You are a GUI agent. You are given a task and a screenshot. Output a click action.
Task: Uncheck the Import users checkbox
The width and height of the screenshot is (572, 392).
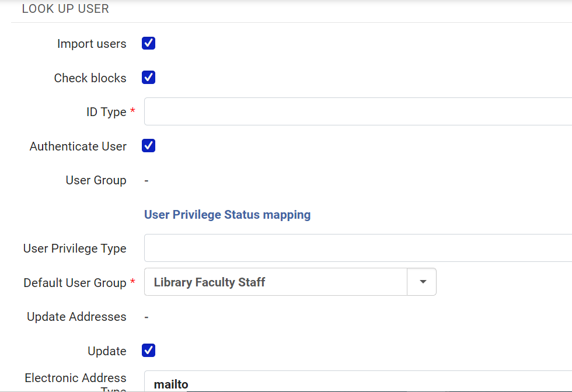coord(149,44)
